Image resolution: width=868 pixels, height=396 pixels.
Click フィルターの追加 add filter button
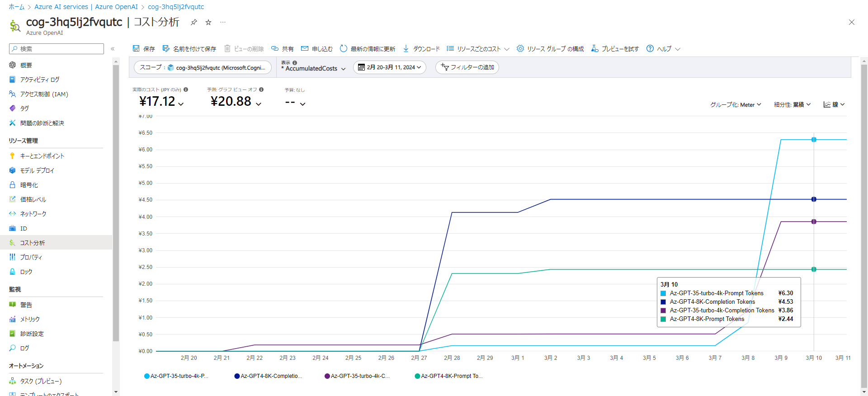click(x=467, y=67)
